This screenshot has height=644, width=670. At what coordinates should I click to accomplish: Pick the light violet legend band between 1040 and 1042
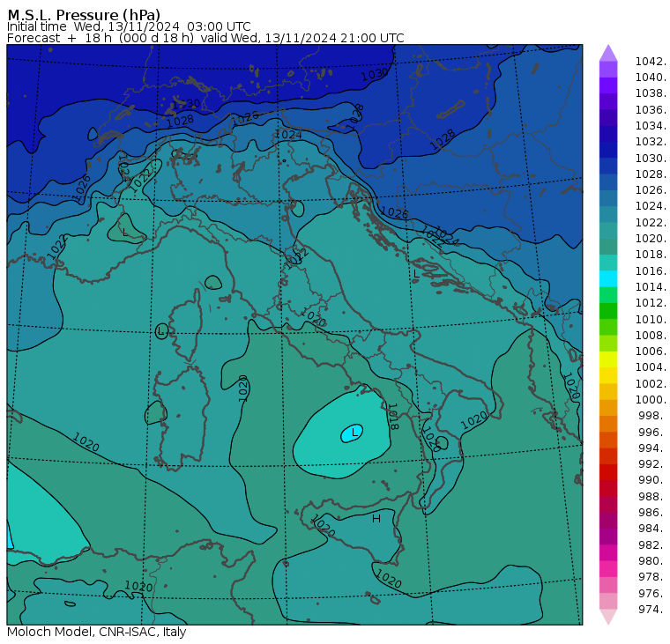[608, 70]
